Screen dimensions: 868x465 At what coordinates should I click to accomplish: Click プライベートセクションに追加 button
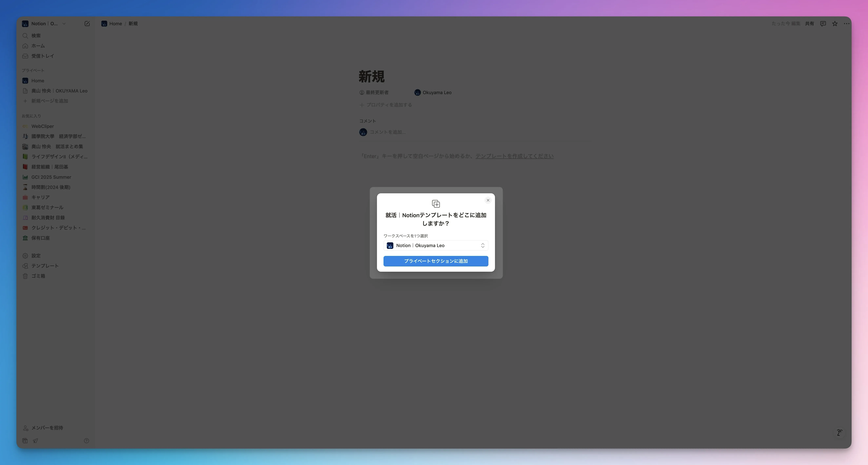point(436,261)
